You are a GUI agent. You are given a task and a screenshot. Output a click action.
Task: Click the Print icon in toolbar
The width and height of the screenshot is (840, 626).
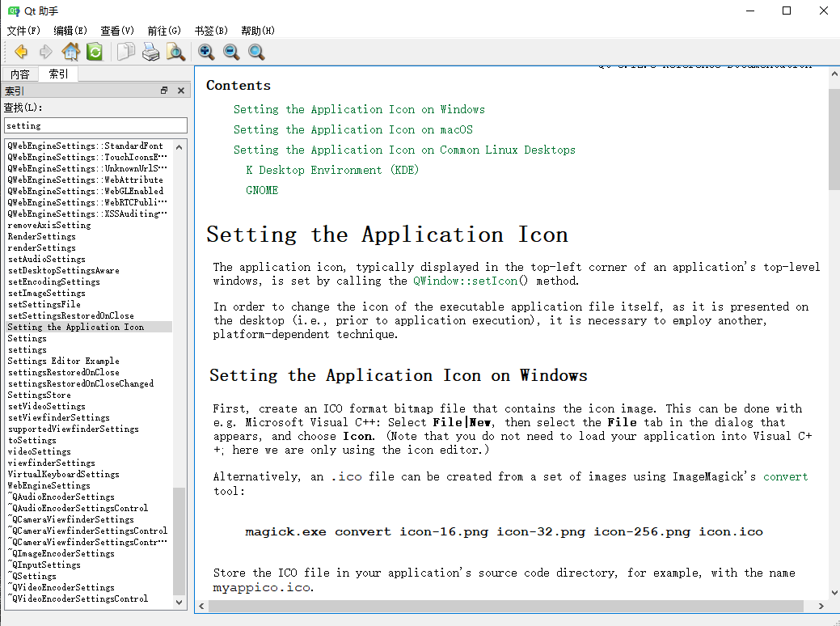point(150,52)
